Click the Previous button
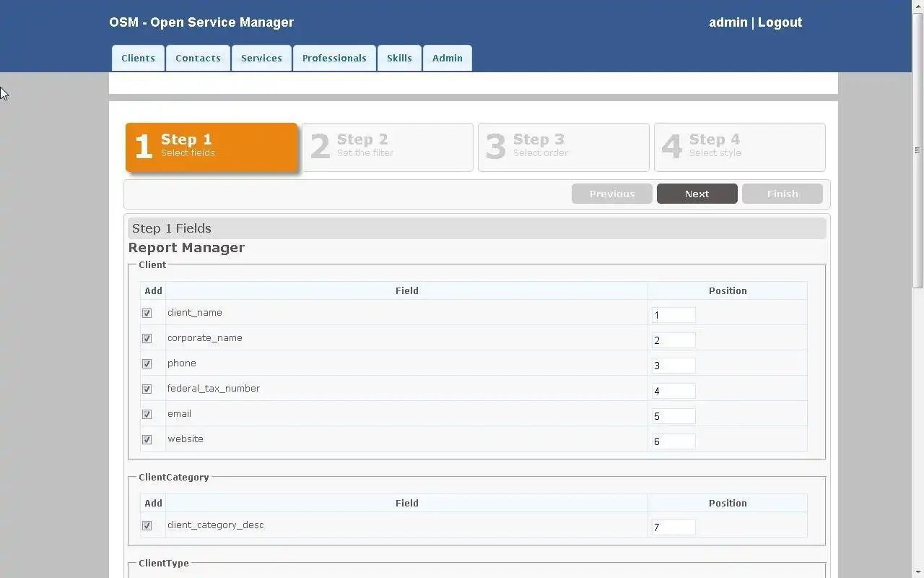This screenshot has width=924, height=578. click(612, 194)
